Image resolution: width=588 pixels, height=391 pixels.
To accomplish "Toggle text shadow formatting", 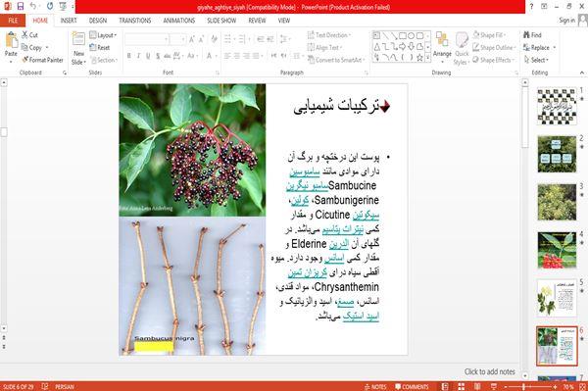I will click(x=158, y=56).
